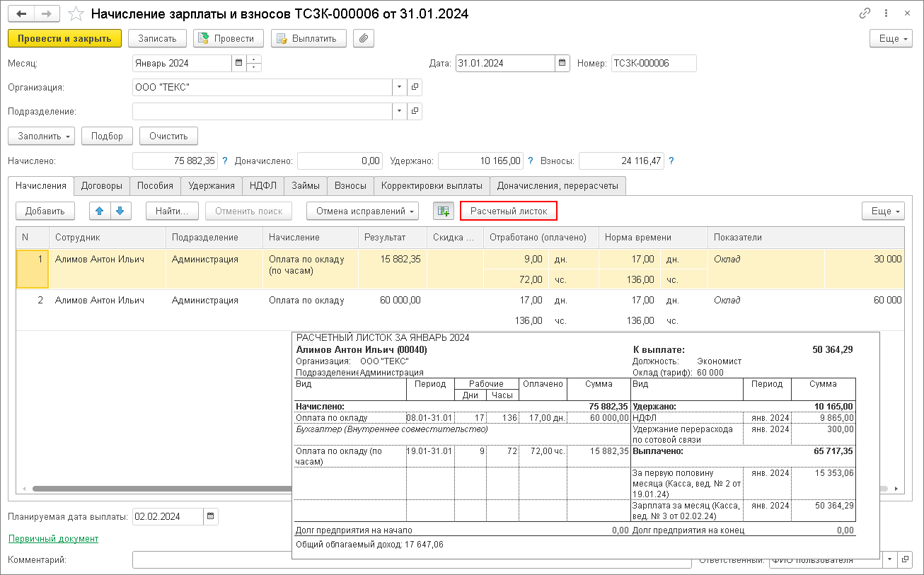The height and width of the screenshot is (575, 924).
Task: Open the ООО "ТЕКС" organization card
Action: point(415,87)
